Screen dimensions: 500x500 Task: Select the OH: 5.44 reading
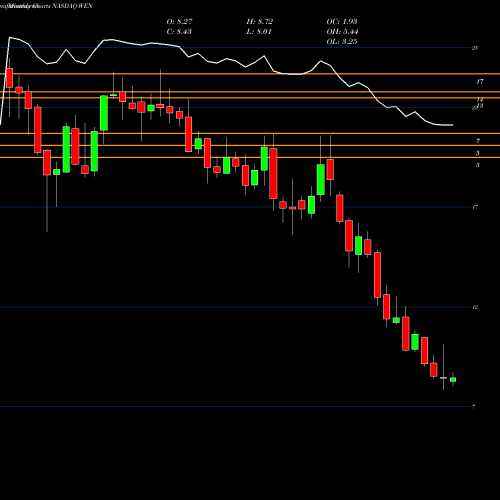[342, 32]
